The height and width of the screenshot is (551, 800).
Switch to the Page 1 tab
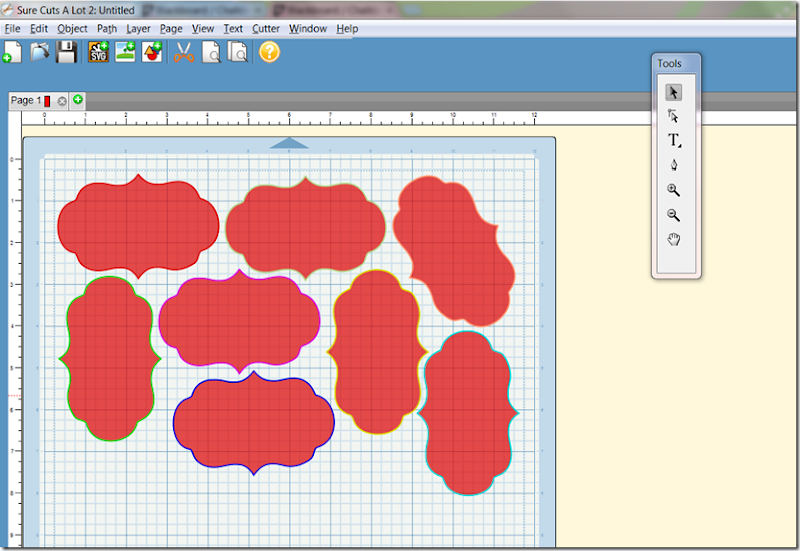tap(24, 101)
